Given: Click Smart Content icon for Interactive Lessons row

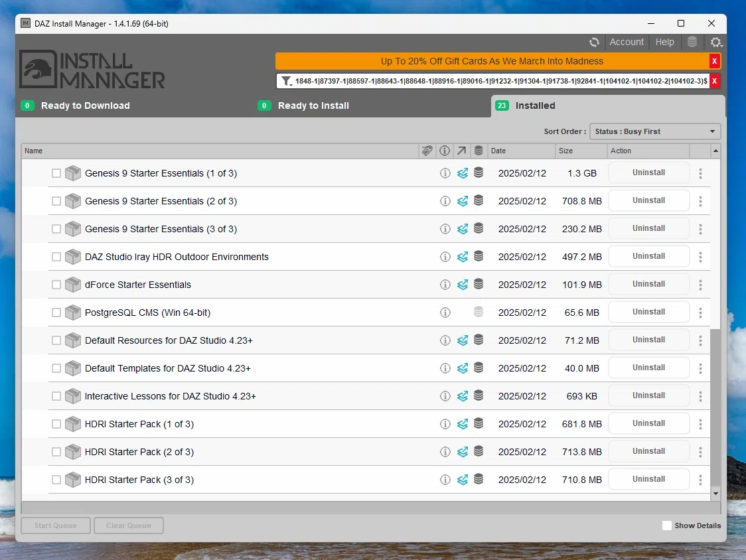Looking at the screenshot, I should (x=463, y=396).
